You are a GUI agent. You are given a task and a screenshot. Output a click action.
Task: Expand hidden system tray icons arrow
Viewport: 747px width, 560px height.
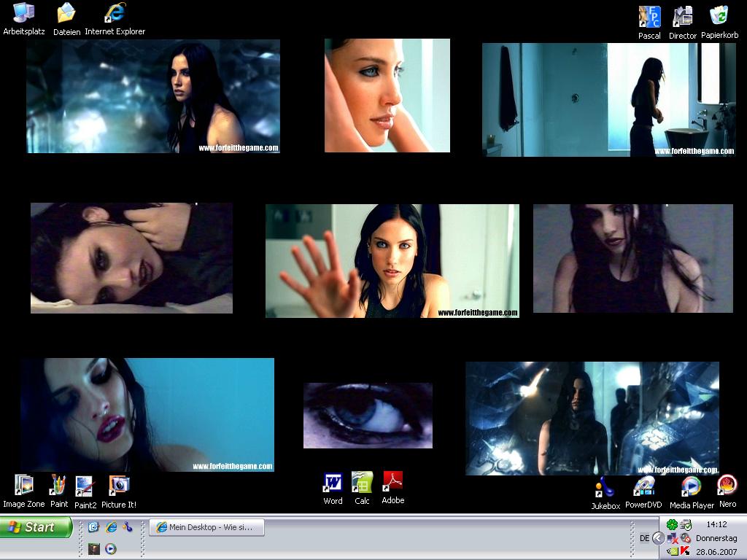[658, 538]
